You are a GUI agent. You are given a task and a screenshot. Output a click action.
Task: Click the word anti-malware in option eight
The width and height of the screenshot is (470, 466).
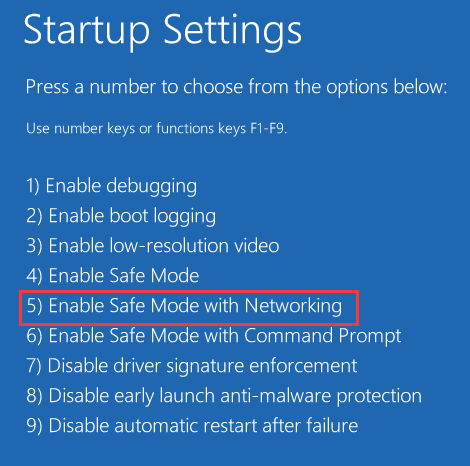tap(275, 396)
